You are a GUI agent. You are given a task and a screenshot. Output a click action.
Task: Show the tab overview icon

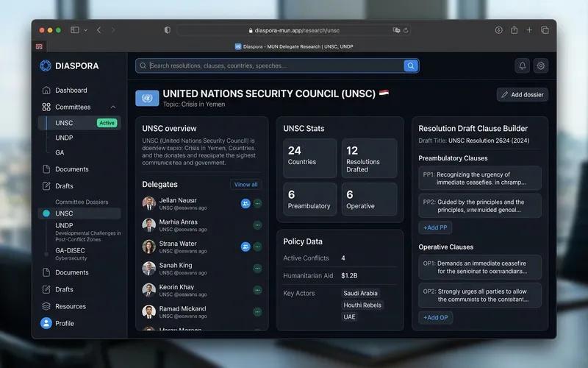(545, 29)
